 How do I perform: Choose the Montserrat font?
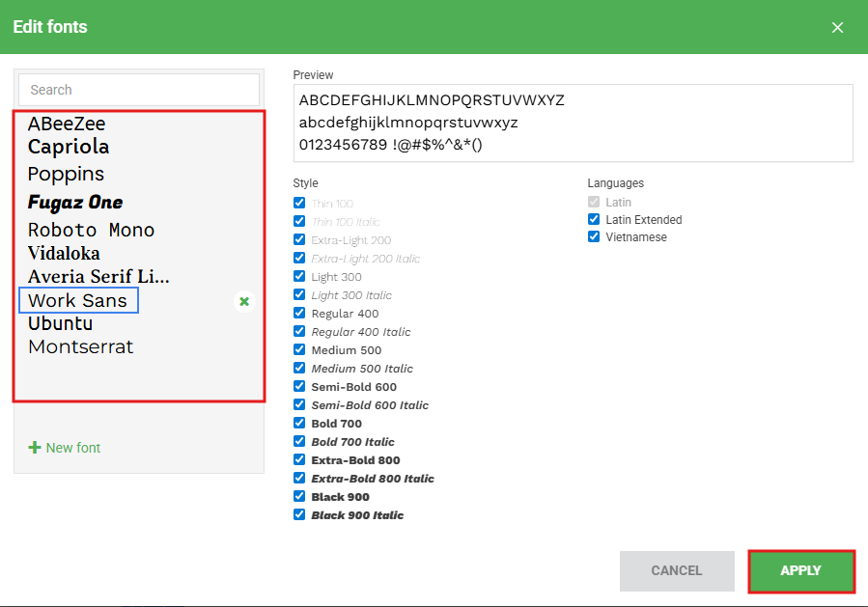80,347
